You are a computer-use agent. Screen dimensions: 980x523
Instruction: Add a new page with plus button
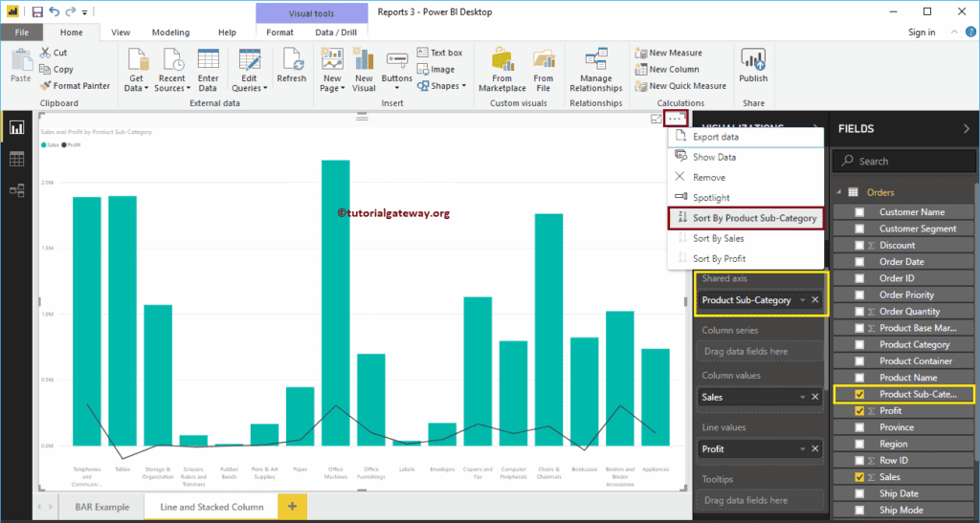click(291, 506)
